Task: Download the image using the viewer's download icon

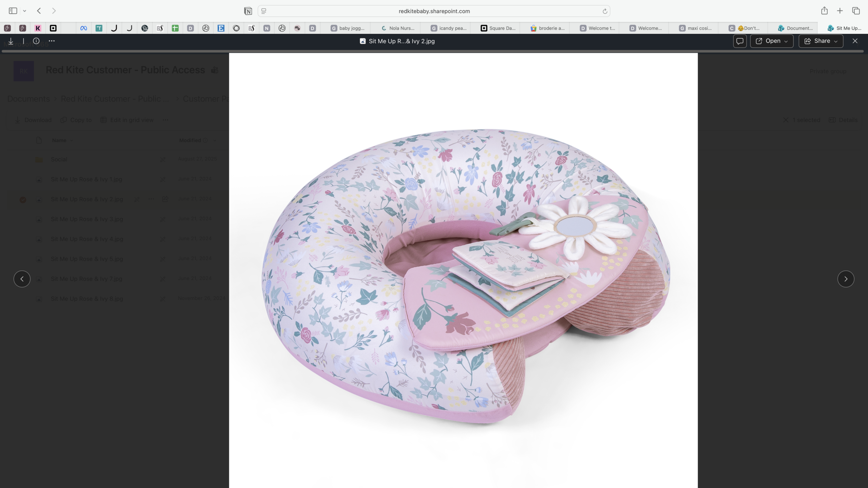Action: tap(11, 41)
